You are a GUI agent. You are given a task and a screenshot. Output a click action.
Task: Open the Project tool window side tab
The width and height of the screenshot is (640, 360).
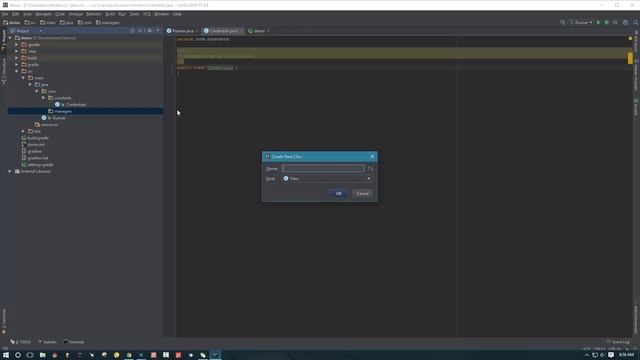click(4, 41)
